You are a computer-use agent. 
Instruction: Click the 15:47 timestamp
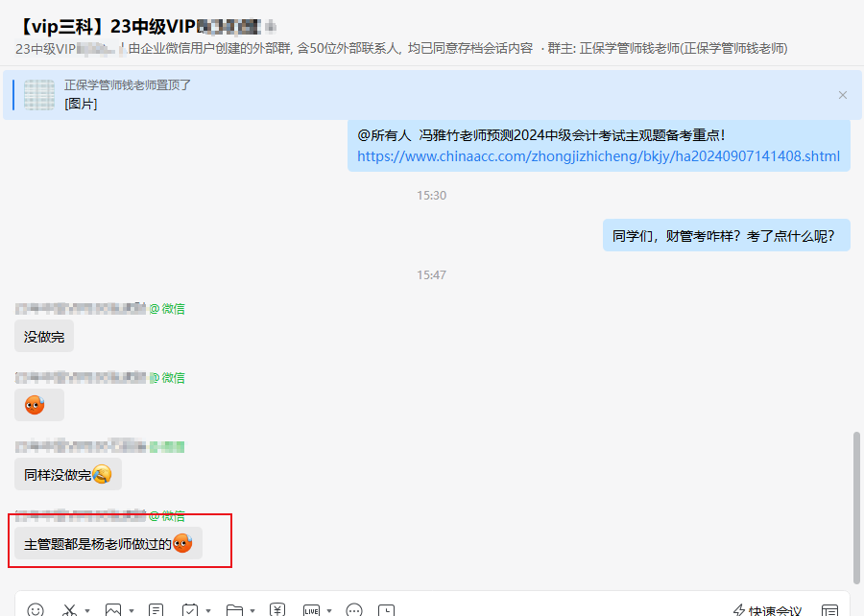coord(431,275)
